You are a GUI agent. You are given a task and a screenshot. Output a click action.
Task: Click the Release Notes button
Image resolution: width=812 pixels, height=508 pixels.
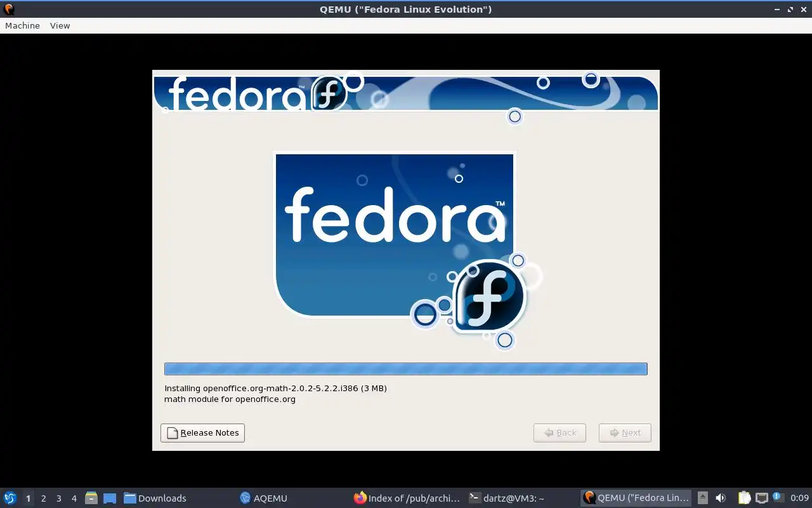[202, 433]
